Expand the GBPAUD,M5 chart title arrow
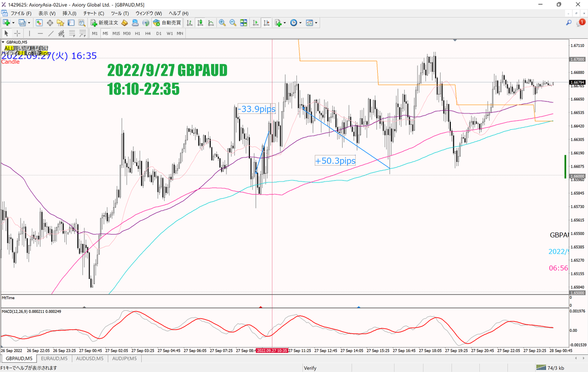 [x=3, y=42]
